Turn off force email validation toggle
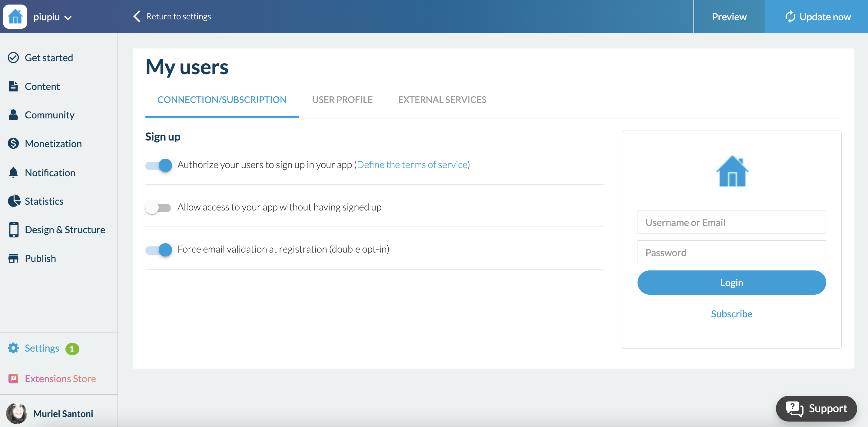 pyautogui.click(x=158, y=250)
